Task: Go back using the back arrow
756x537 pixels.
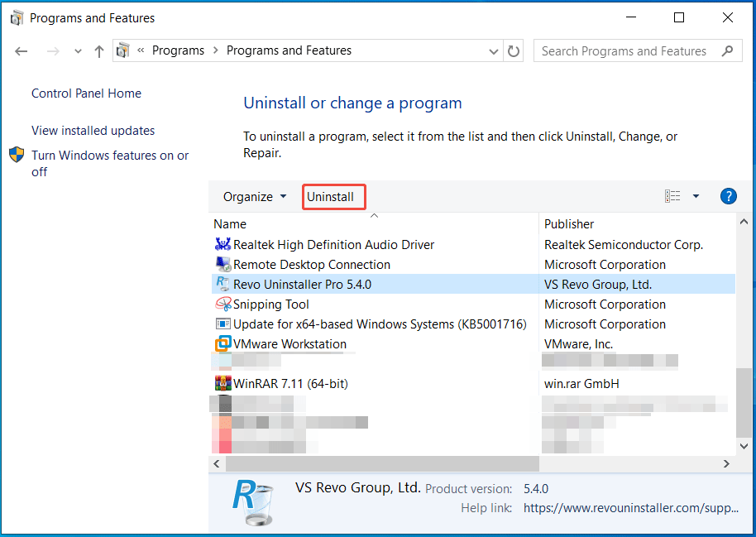Action: (x=21, y=50)
